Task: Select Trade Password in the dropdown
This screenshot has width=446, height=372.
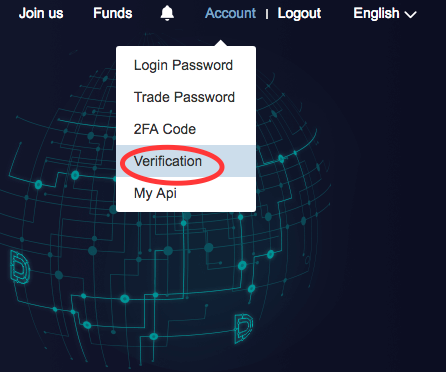Action: (186, 97)
